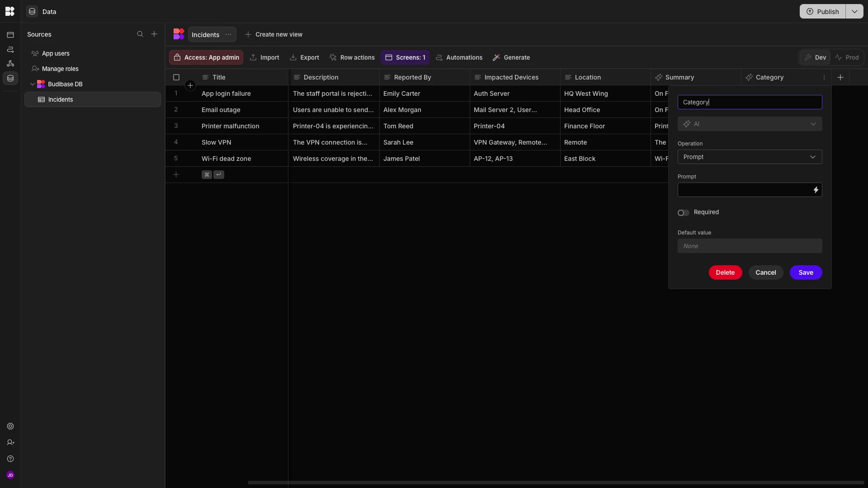Click the Generate magic wand icon
The image size is (868, 488).
497,57
